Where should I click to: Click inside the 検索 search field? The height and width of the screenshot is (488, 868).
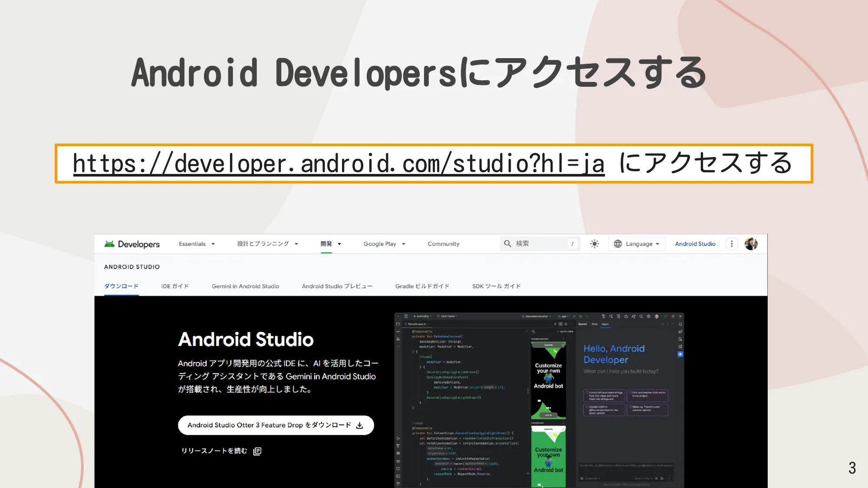[x=538, y=243]
